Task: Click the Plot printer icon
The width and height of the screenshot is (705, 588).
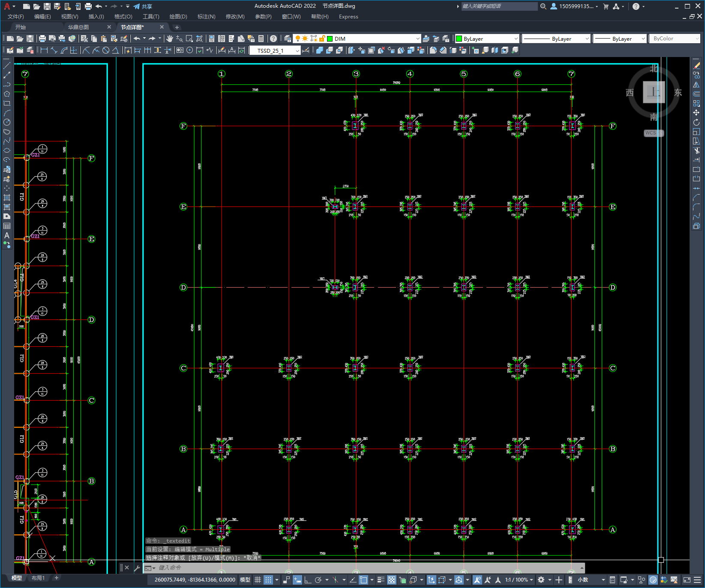Action: tap(42, 39)
